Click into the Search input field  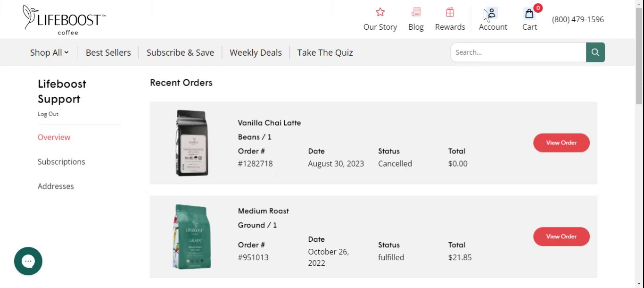pyautogui.click(x=519, y=52)
